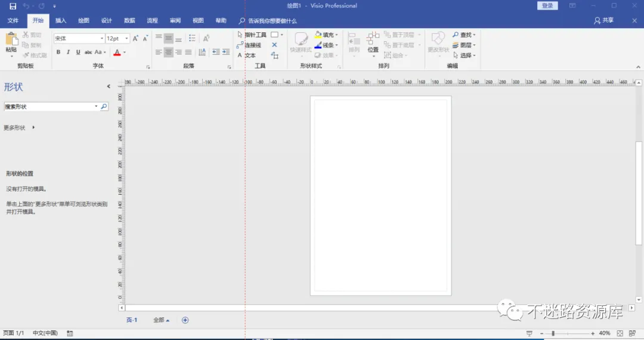
Task: Select the Text tool (文本)
Action: (x=246, y=55)
